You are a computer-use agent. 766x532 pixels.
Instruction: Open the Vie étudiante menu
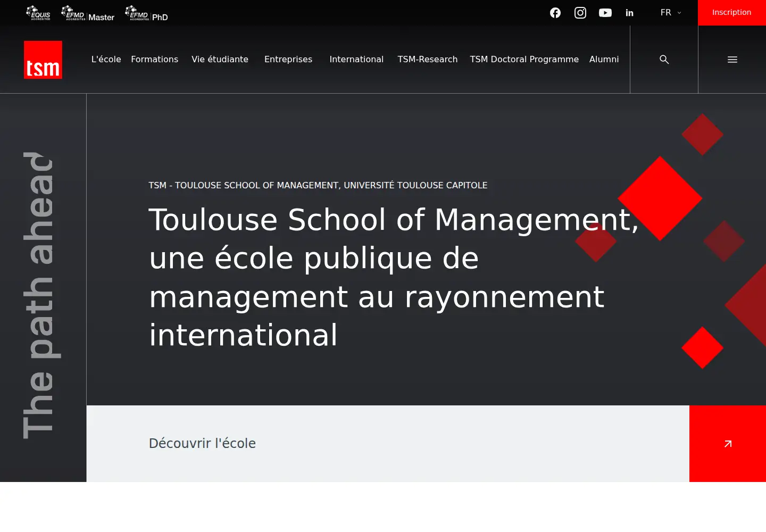click(220, 59)
